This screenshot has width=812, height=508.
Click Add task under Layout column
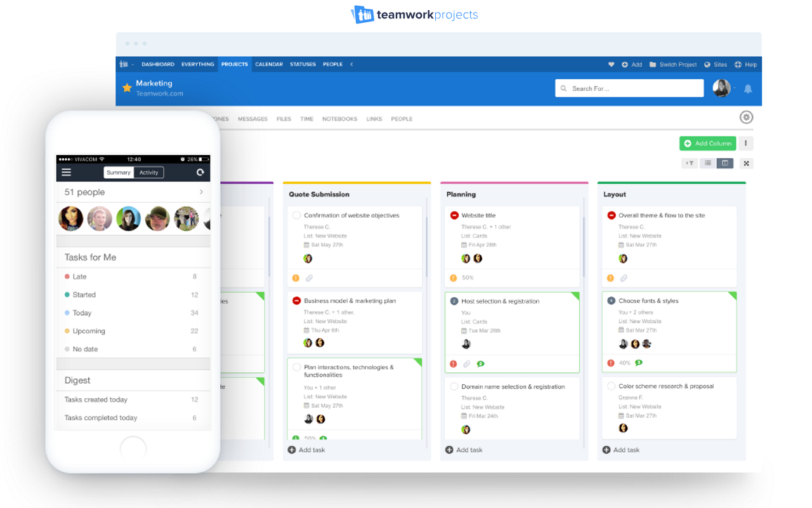[621, 450]
